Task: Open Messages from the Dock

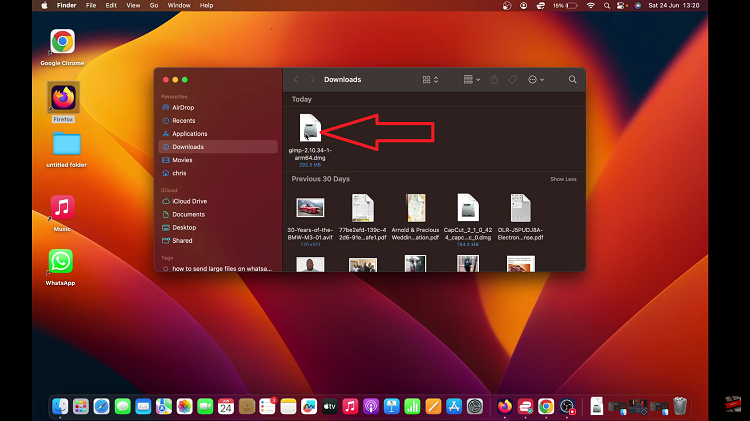Action: click(122, 407)
